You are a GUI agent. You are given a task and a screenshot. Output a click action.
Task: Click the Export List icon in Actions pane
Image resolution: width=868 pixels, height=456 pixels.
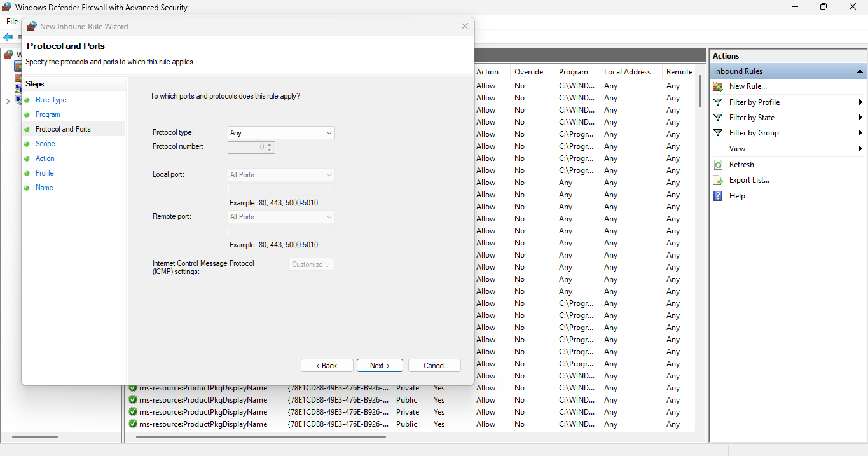point(718,180)
